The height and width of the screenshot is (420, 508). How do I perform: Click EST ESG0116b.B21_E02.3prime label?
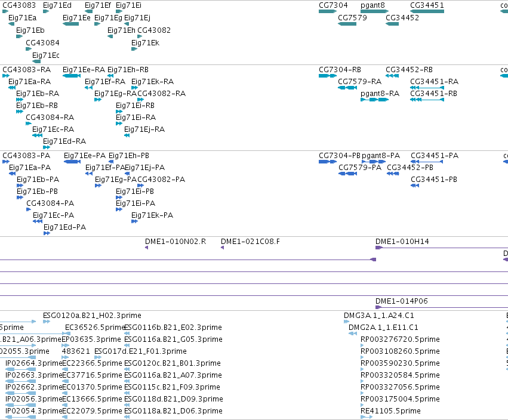click(173, 328)
